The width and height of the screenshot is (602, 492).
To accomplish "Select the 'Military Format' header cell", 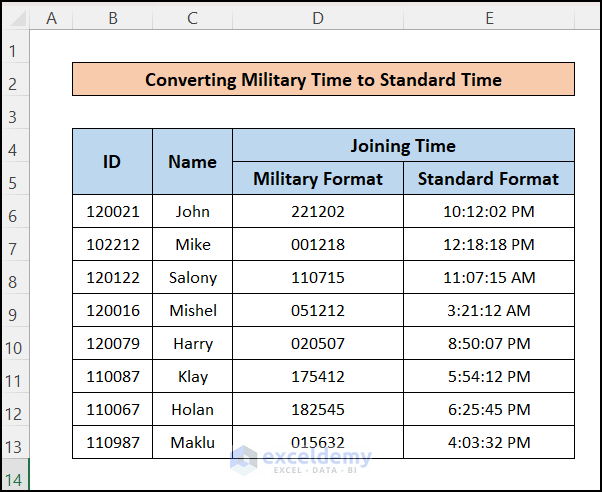I will coord(318,179).
